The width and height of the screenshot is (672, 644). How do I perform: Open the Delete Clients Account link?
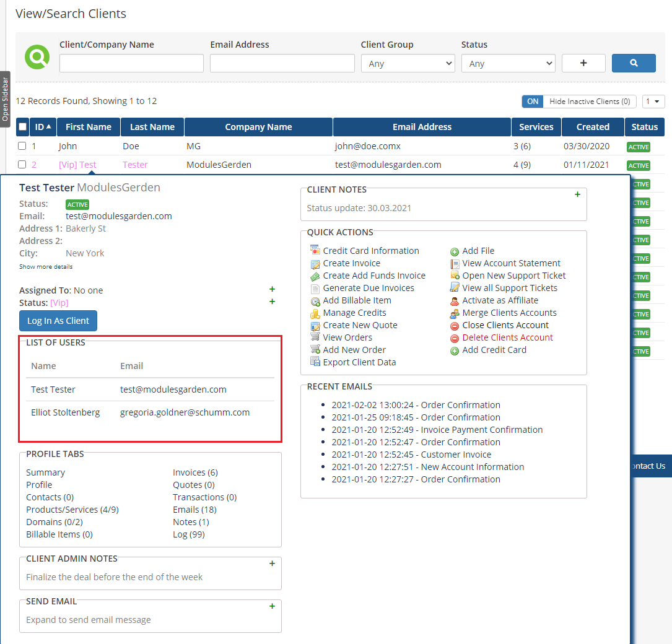[507, 337]
